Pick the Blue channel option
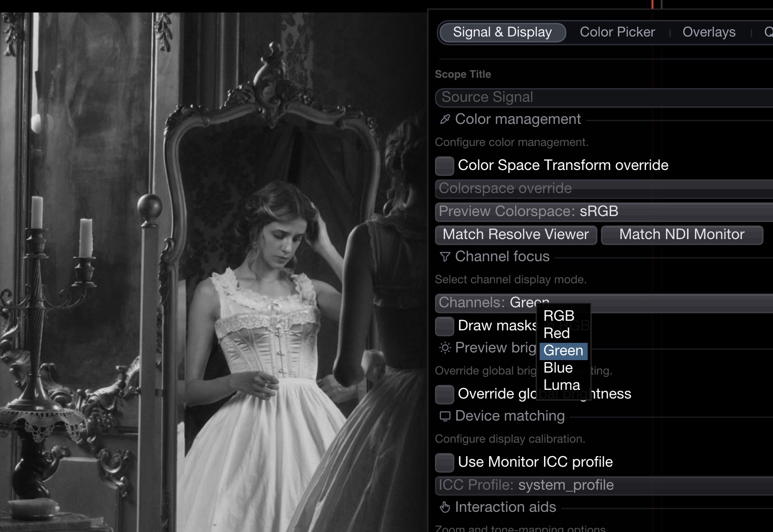 [x=558, y=368]
